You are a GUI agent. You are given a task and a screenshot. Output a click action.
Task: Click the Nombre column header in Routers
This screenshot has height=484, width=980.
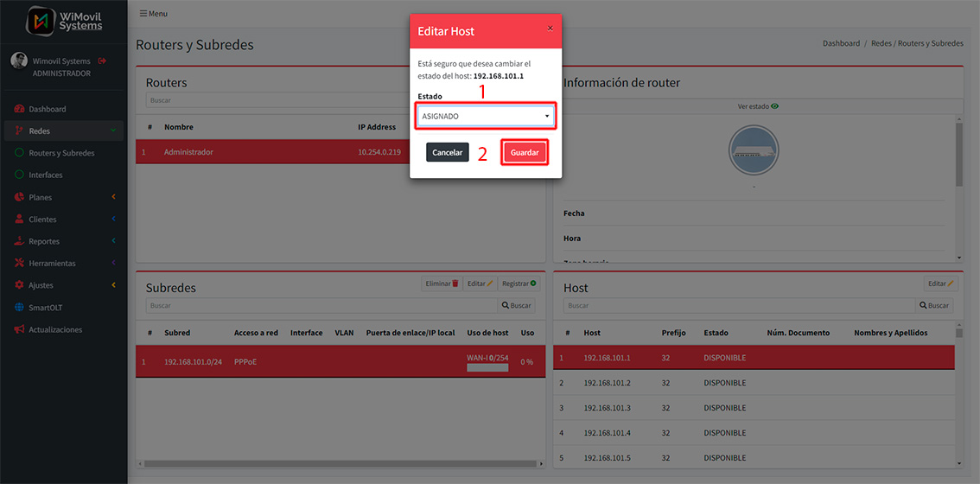point(178,127)
